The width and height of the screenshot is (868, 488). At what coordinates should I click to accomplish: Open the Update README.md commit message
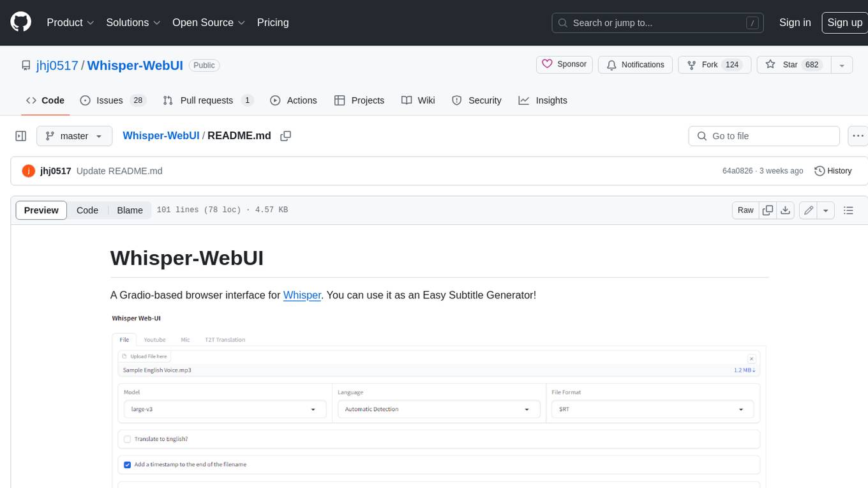point(119,171)
